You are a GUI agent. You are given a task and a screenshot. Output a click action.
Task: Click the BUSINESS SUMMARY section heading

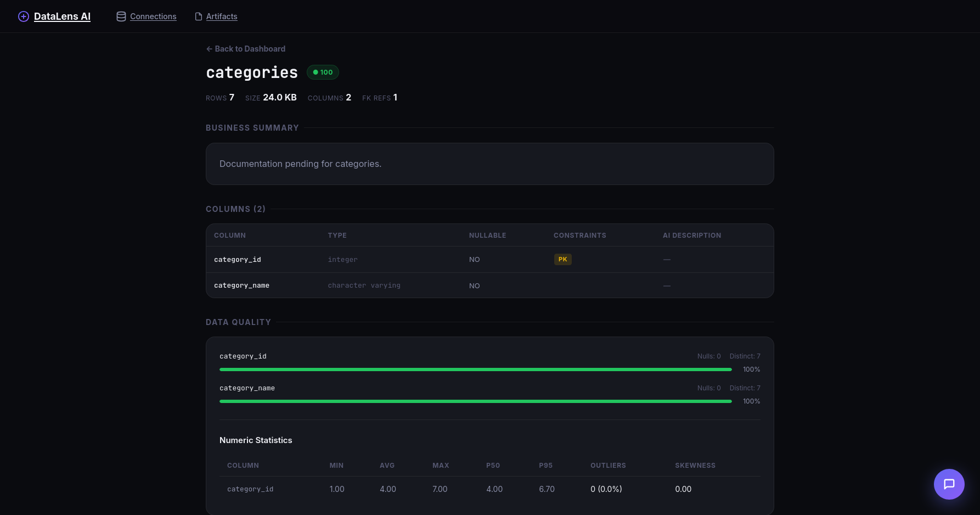[x=252, y=128]
